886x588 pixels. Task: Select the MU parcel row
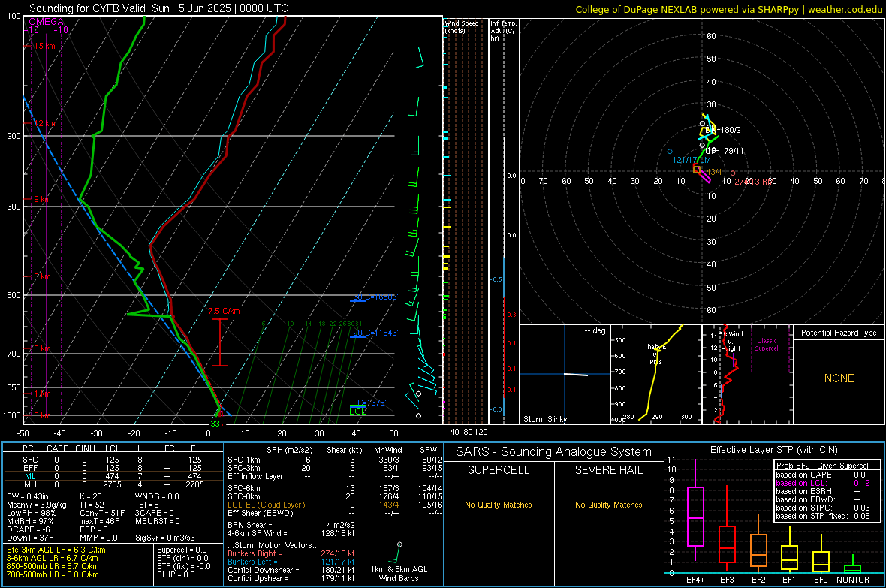click(112, 484)
